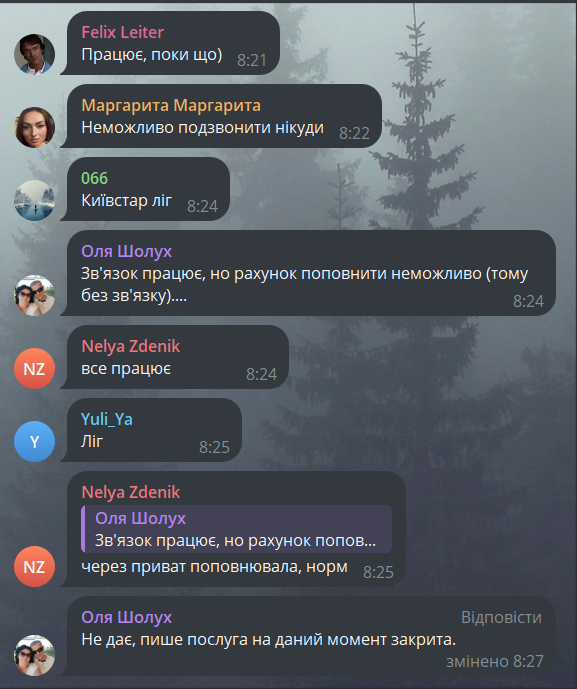Open the Felix Leiter sender name
577x689 pixels.
click(x=123, y=32)
